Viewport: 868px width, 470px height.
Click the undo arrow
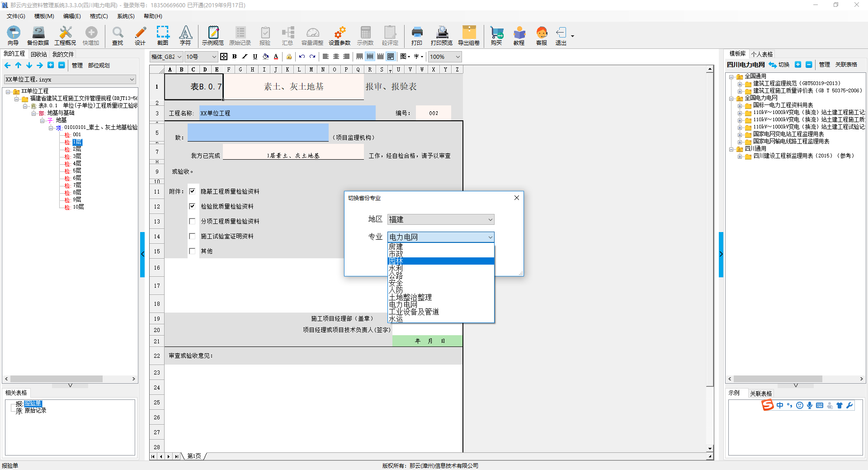tap(302, 57)
